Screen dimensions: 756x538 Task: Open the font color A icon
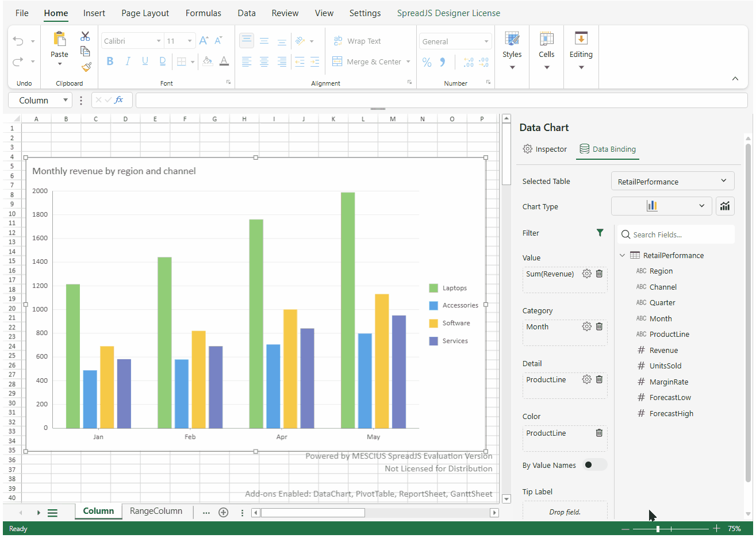point(224,61)
